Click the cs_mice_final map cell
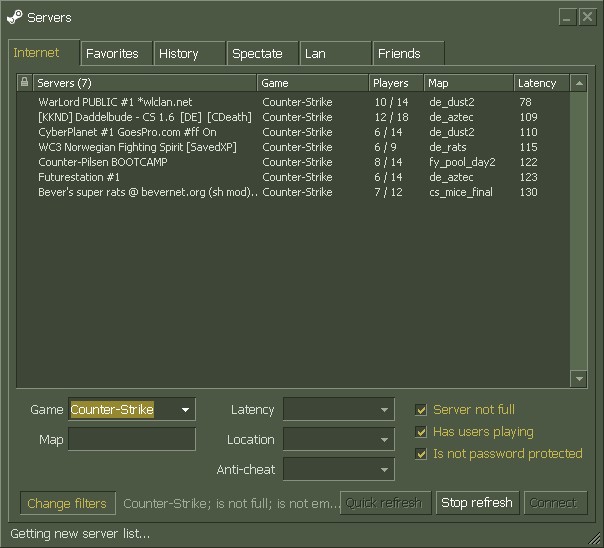Image resolution: width=604 pixels, height=548 pixels. [461, 193]
